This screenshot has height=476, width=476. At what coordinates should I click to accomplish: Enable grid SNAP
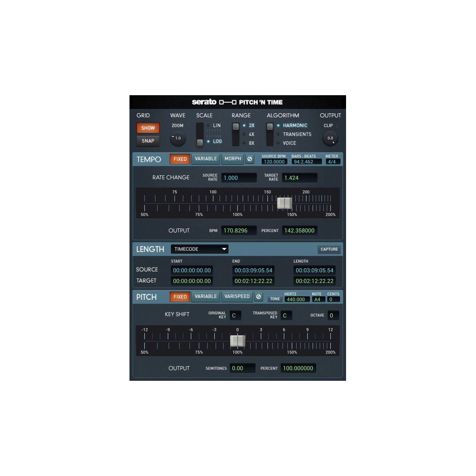[x=148, y=141]
